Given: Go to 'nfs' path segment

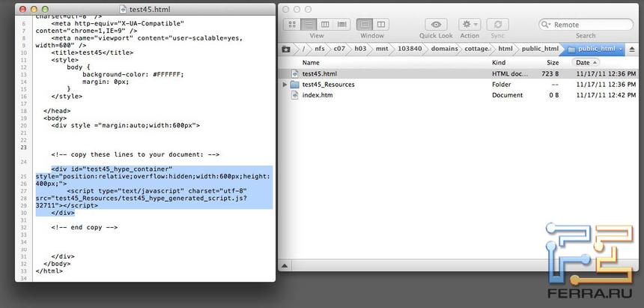Looking at the screenshot, I should pyautogui.click(x=319, y=49).
